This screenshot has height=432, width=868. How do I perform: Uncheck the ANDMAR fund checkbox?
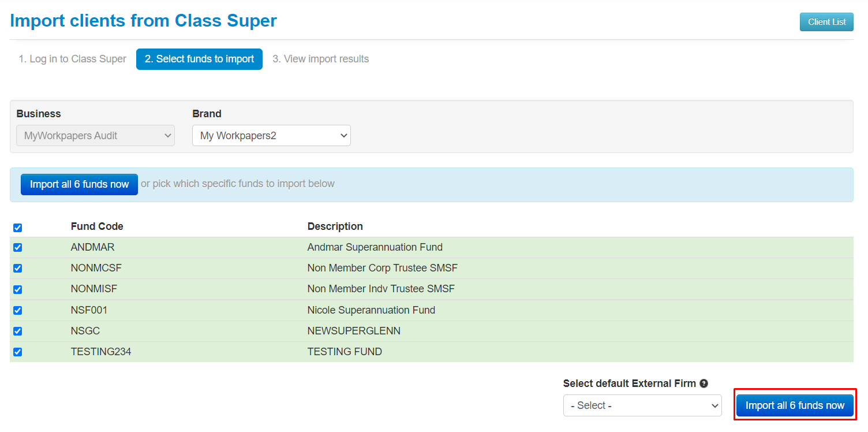coord(17,247)
